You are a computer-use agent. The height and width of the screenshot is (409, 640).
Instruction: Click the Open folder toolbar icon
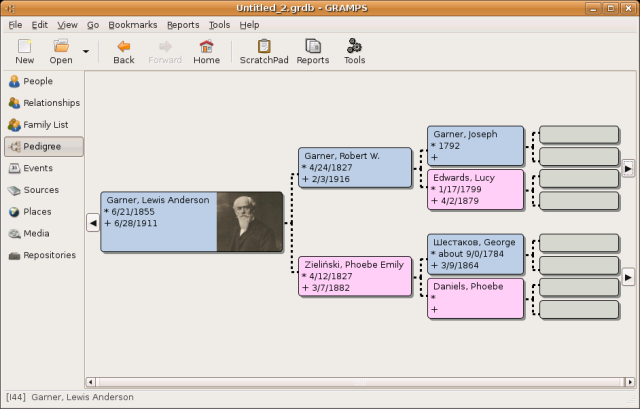pyautogui.click(x=61, y=46)
